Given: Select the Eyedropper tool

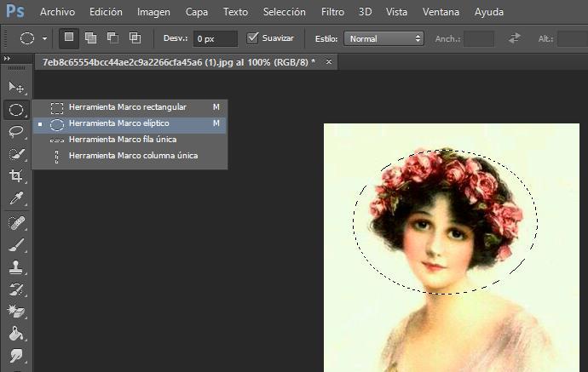Looking at the screenshot, I should click(16, 197).
